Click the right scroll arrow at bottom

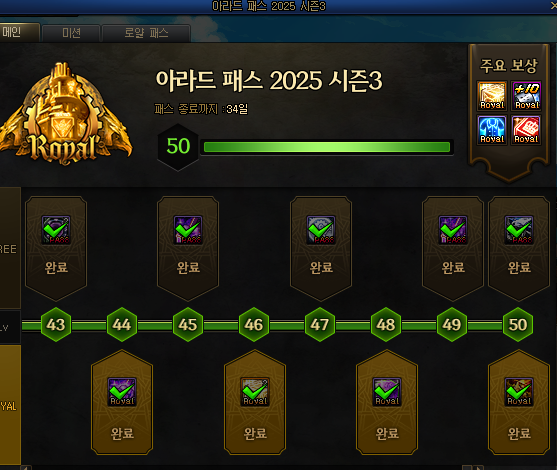478,468
